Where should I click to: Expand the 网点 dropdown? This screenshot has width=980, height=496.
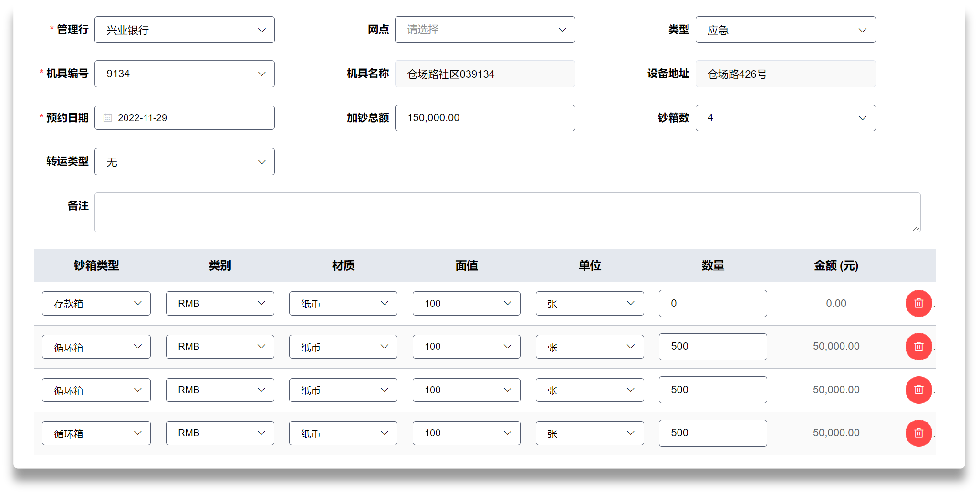pos(485,30)
